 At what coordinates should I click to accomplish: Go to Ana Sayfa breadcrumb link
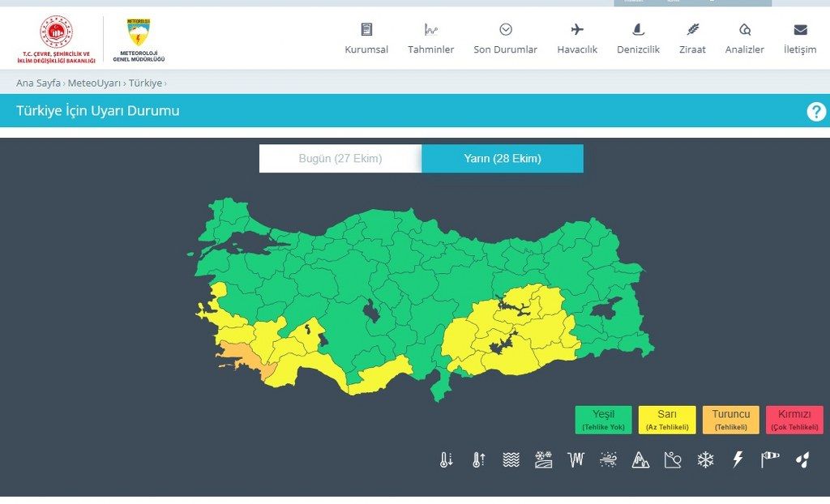pos(38,83)
